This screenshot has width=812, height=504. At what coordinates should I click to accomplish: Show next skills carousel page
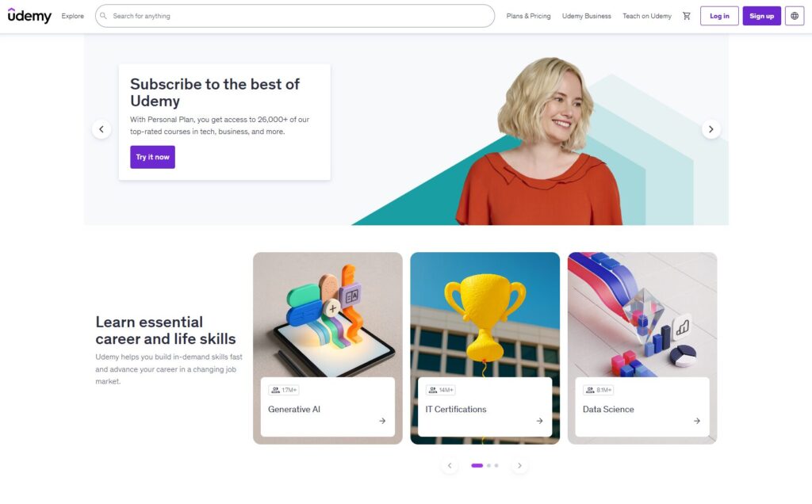point(519,466)
